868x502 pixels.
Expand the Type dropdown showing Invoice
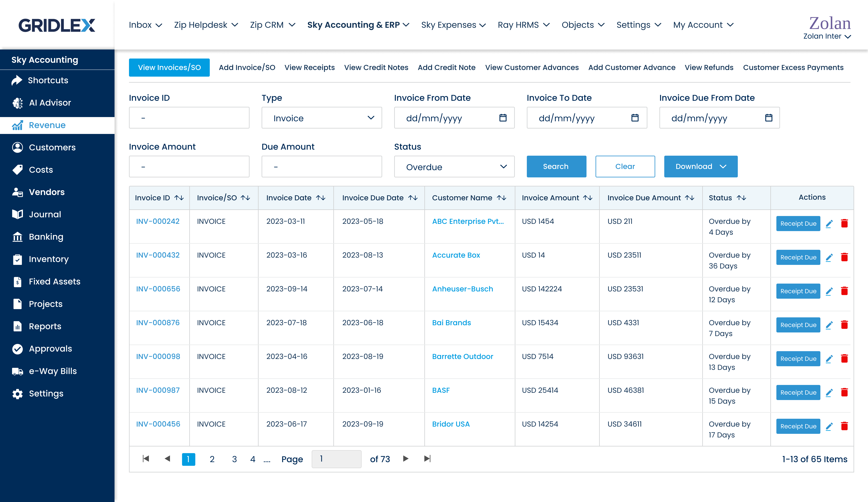point(321,118)
